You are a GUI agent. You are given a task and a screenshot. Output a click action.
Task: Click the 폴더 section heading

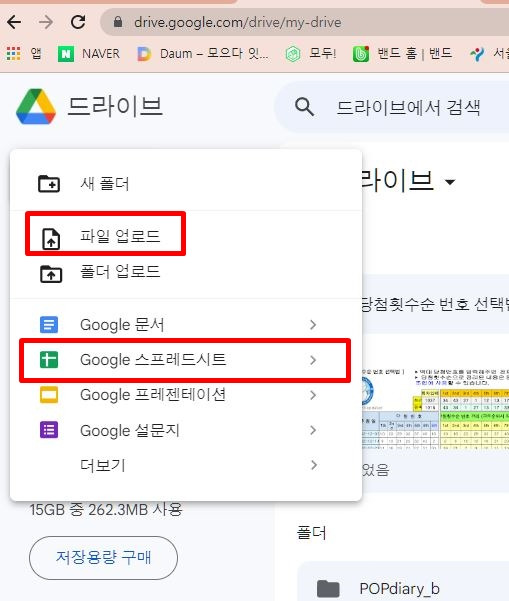click(x=311, y=533)
